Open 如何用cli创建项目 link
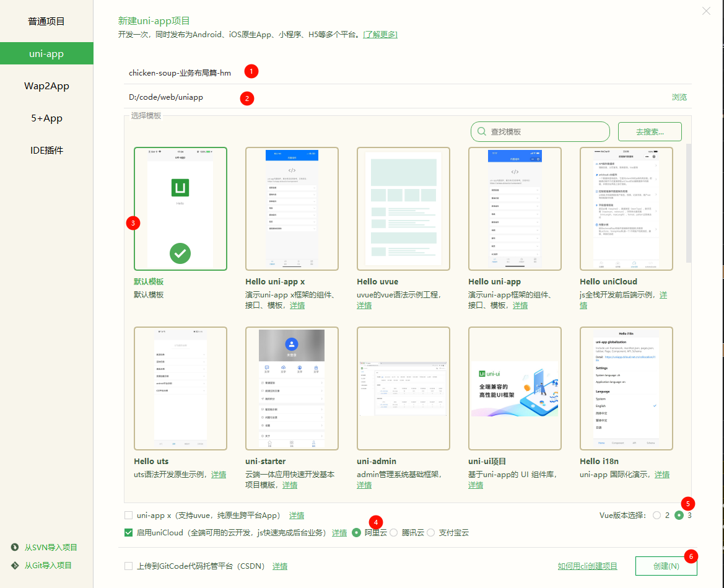The height and width of the screenshot is (588, 724). [x=587, y=566]
